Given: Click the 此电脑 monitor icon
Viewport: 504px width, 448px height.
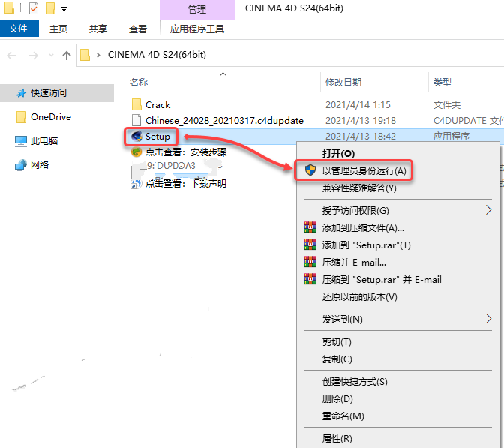Looking at the screenshot, I should [21, 141].
